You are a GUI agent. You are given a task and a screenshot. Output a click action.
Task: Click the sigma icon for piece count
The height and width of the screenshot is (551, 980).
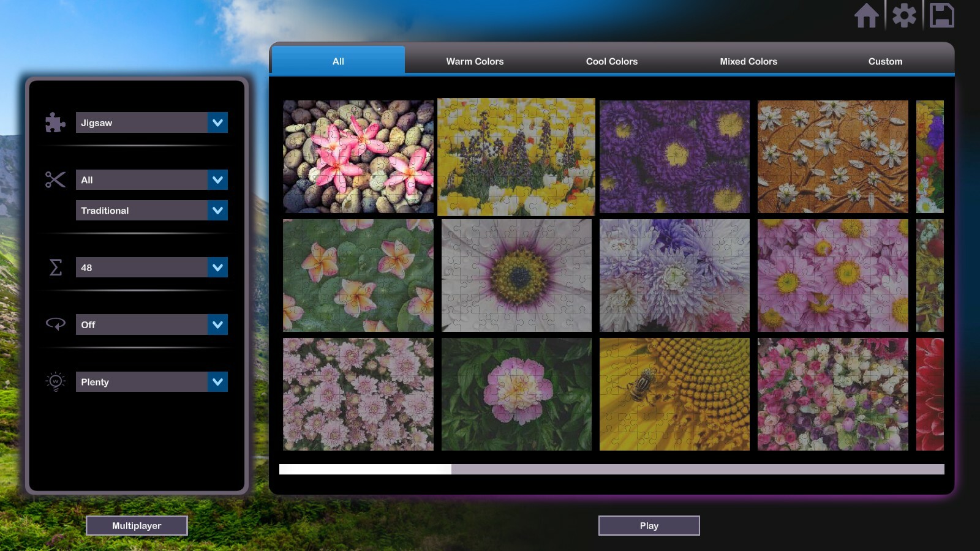(x=55, y=267)
